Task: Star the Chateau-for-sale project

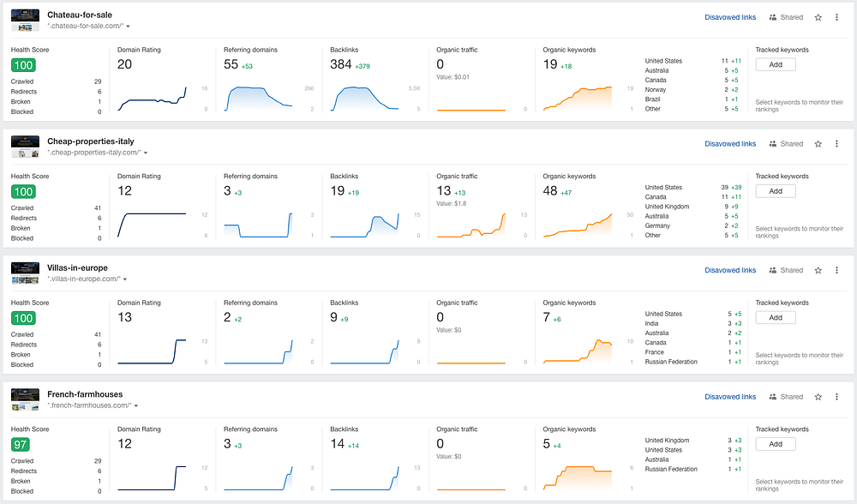Action: [818, 17]
